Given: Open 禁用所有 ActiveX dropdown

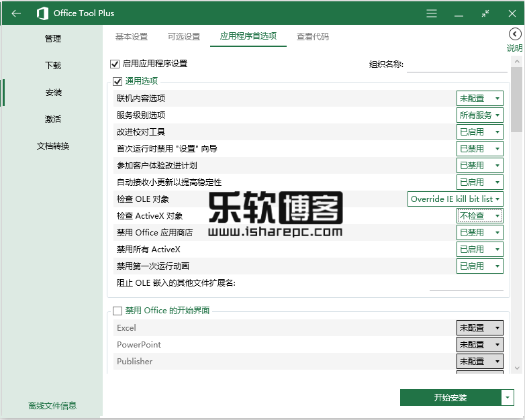Looking at the screenshot, I should tap(480, 250).
